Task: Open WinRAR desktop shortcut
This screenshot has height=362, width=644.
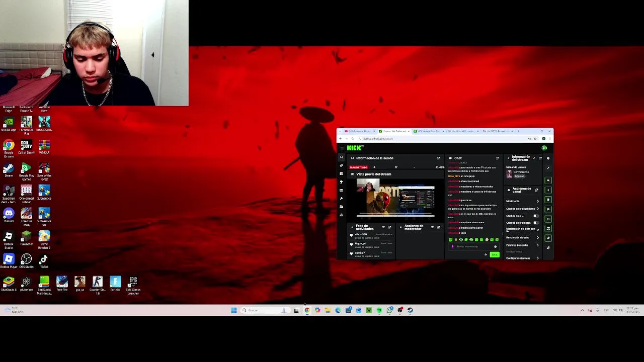Action: [x=44, y=147]
